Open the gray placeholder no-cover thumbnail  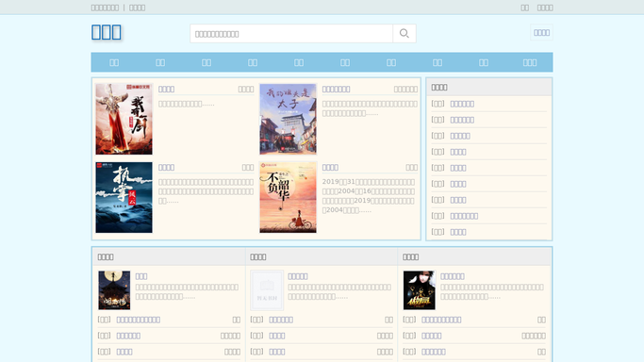(x=267, y=290)
